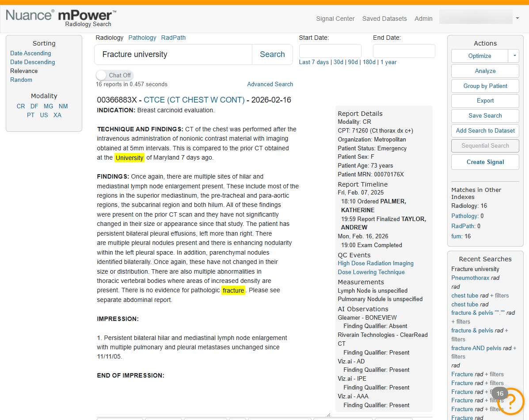Filter by NM modality
Image resolution: width=529 pixels, height=420 pixels.
point(63,106)
